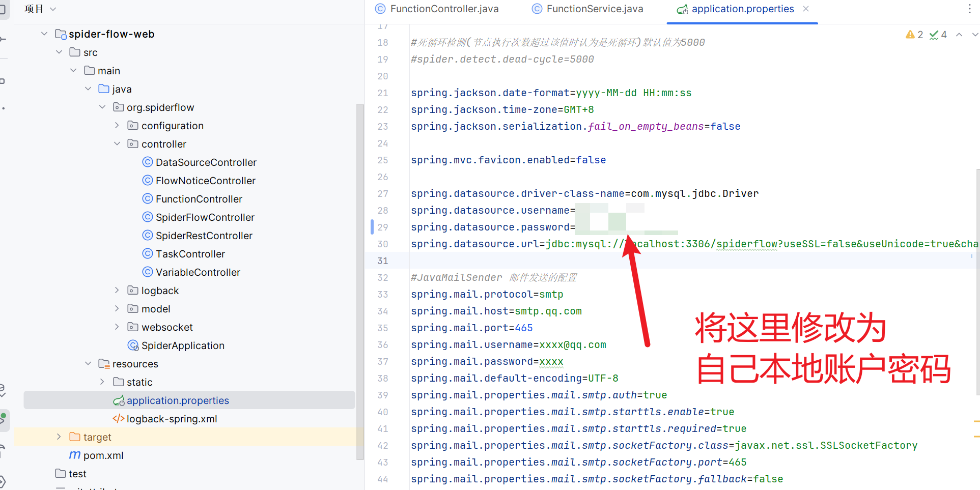This screenshot has height=490, width=980.
Task: Collapse the org.spiderflow package chevron
Action: 102,107
